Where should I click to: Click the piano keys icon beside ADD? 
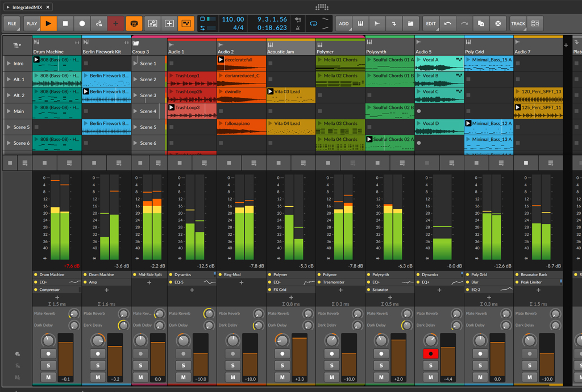click(360, 23)
